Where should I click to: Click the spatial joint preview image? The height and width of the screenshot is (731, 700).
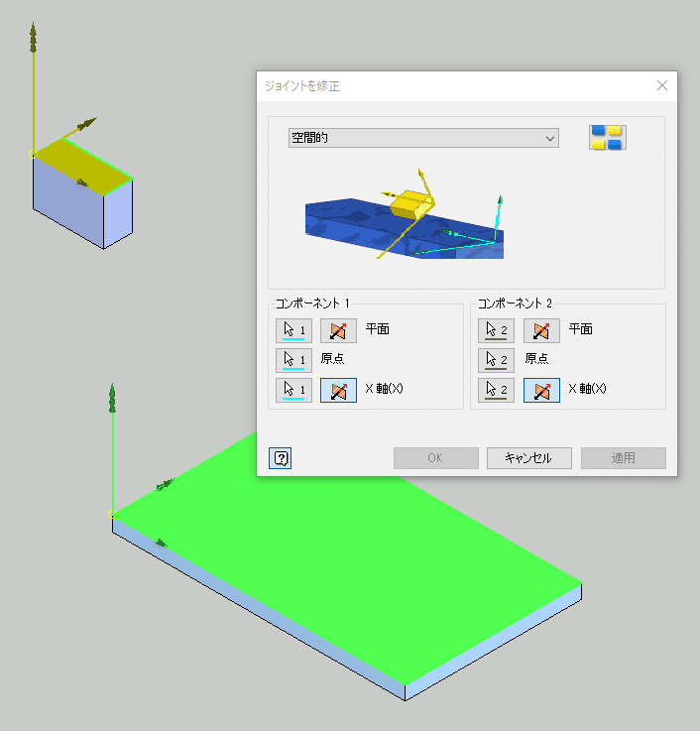(x=405, y=213)
